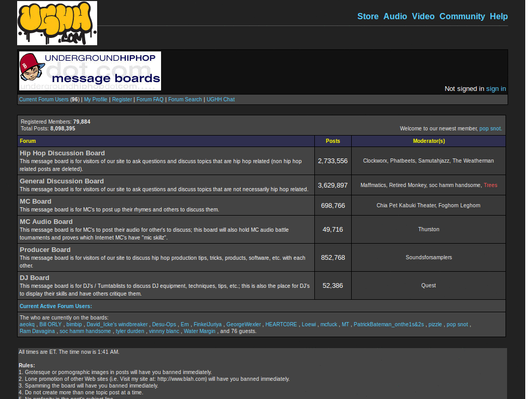
Task: Click active user HEARTC0RE
Action: (x=281, y=324)
